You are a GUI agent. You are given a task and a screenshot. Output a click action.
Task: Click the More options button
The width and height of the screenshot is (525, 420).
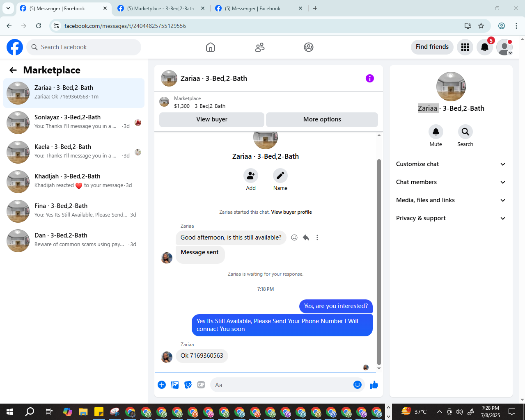(322, 119)
